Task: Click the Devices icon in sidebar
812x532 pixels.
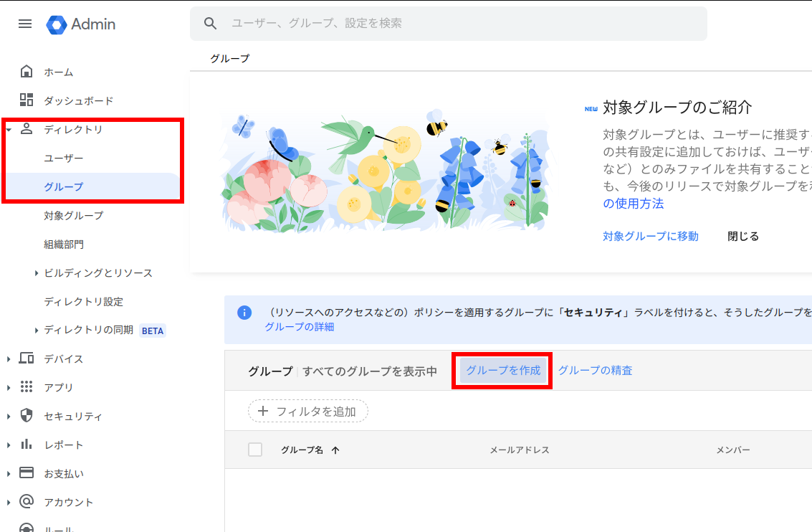Action: point(27,358)
